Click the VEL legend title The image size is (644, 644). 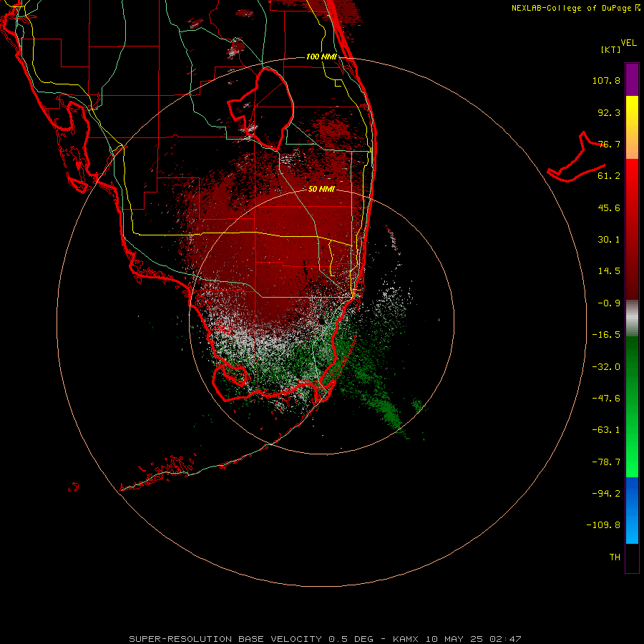pyautogui.click(x=628, y=43)
